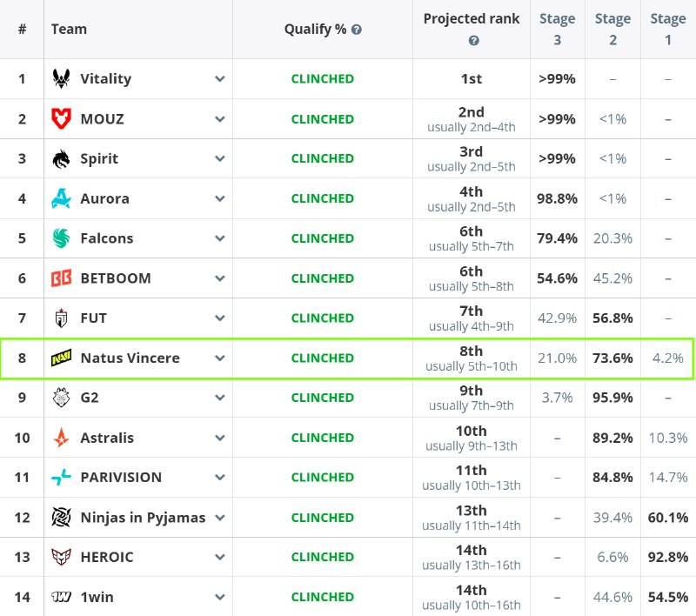696x616 pixels.
Task: Click the Aurora team logo
Action: pos(61,198)
